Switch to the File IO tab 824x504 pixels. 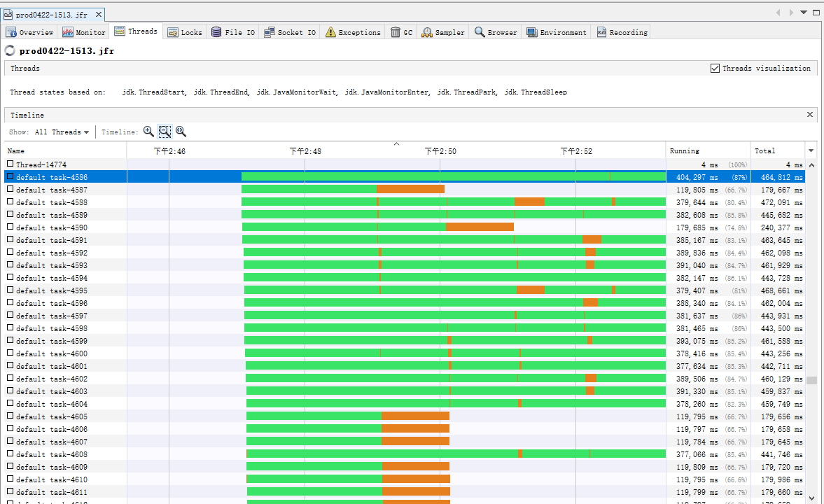232,32
